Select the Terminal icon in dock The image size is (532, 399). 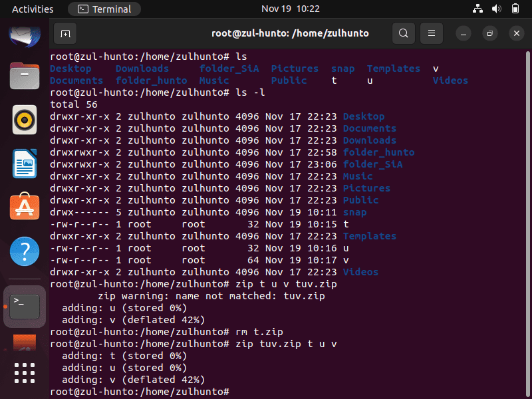point(25,307)
